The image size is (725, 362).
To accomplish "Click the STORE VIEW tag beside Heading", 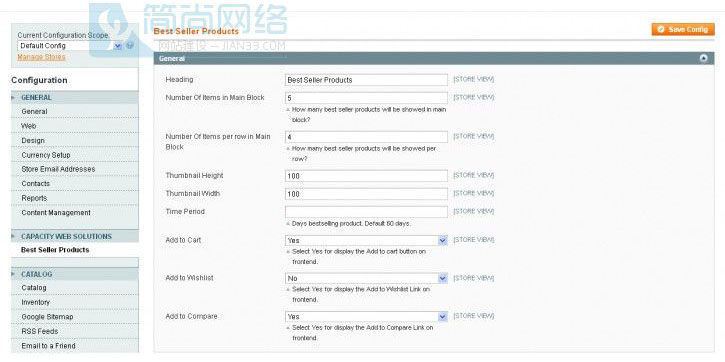I will [473, 80].
